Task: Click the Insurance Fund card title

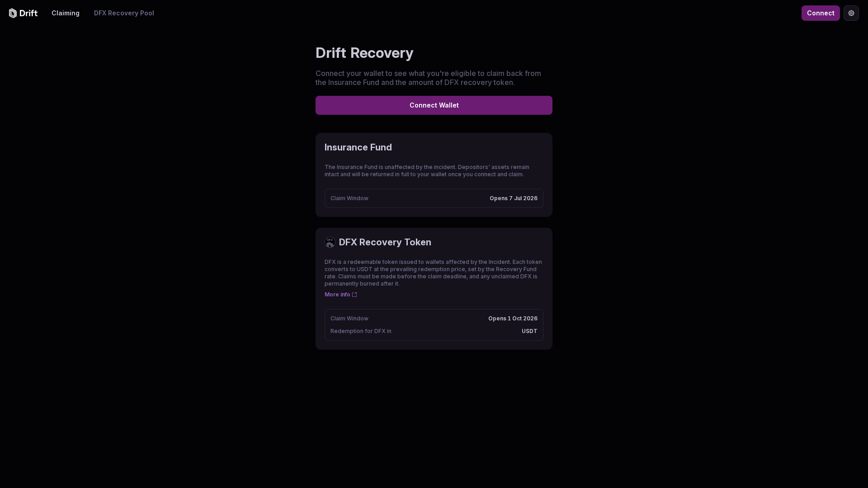Action: (358, 147)
